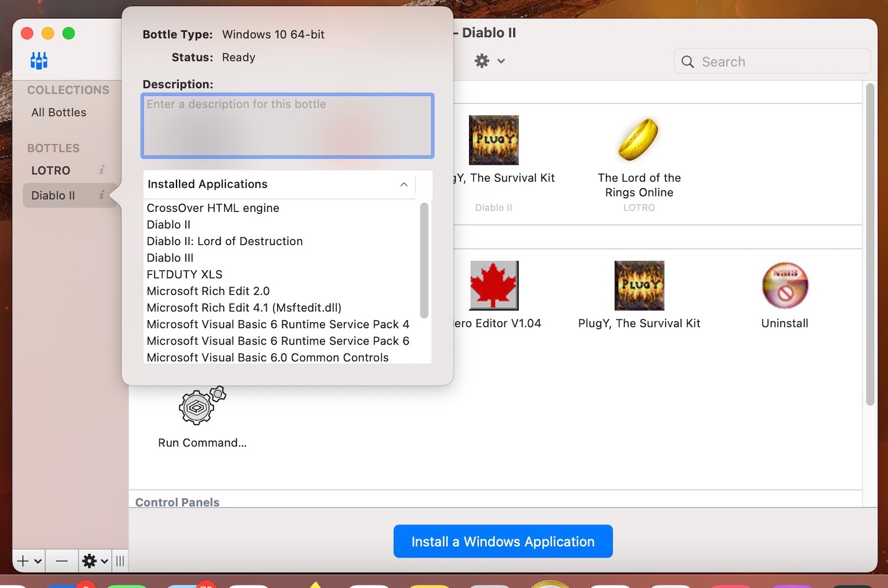The image size is (888, 588).
Task: Launch PlugY, The Survival Kit in programs row
Action: 639,285
